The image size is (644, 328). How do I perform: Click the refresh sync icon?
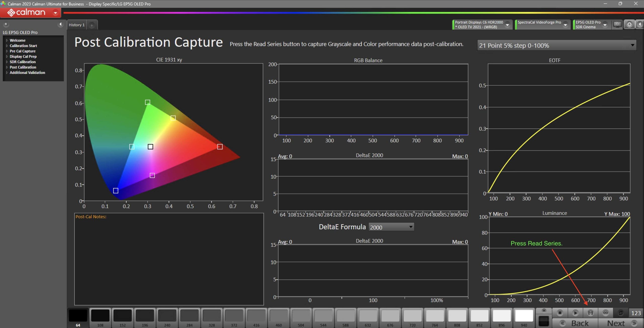pyautogui.click(x=621, y=313)
